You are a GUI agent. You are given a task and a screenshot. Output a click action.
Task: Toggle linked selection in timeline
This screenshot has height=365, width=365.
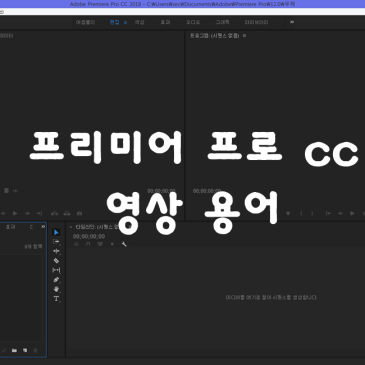[x=100, y=244]
